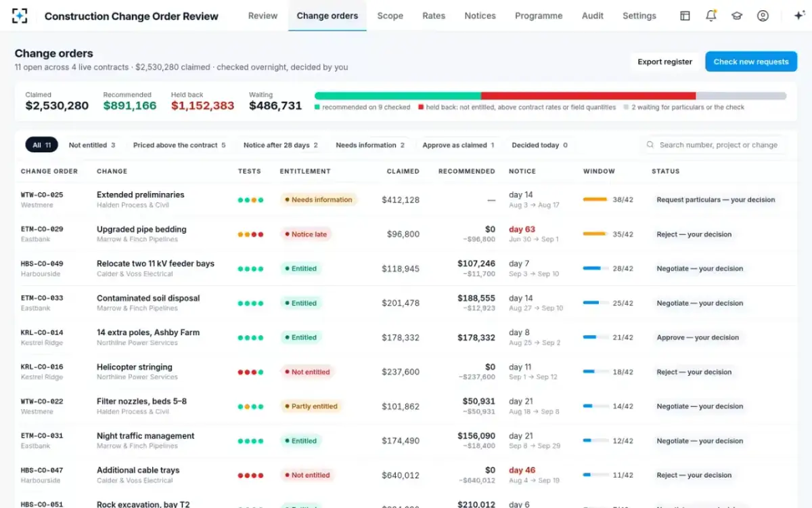Open Approve decision for 14 extra poles
The image size is (812, 508).
pos(698,337)
